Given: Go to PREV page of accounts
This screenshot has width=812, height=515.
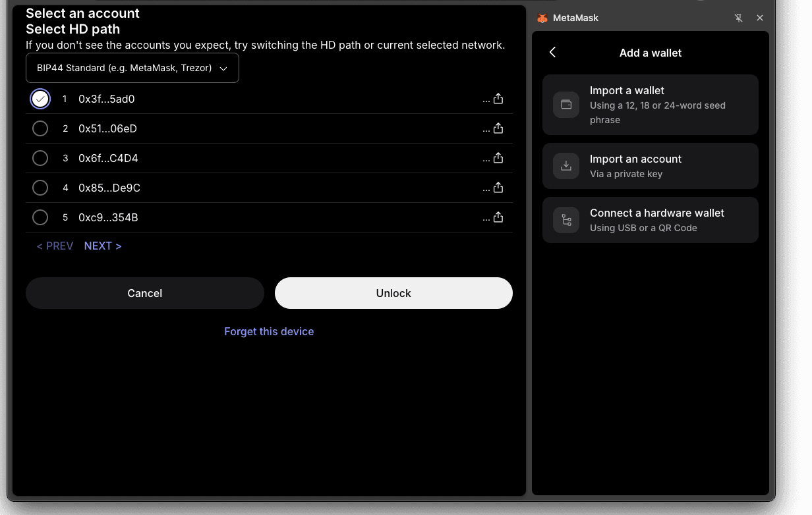Looking at the screenshot, I should point(55,246).
